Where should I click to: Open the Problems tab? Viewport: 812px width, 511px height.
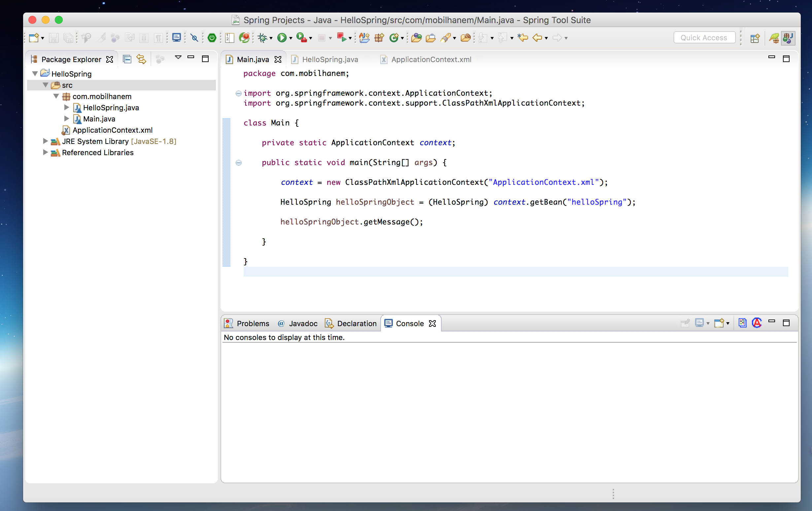(x=247, y=324)
